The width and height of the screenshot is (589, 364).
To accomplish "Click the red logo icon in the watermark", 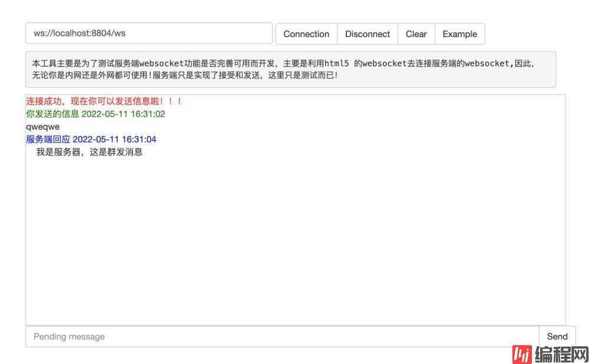I will (x=522, y=354).
